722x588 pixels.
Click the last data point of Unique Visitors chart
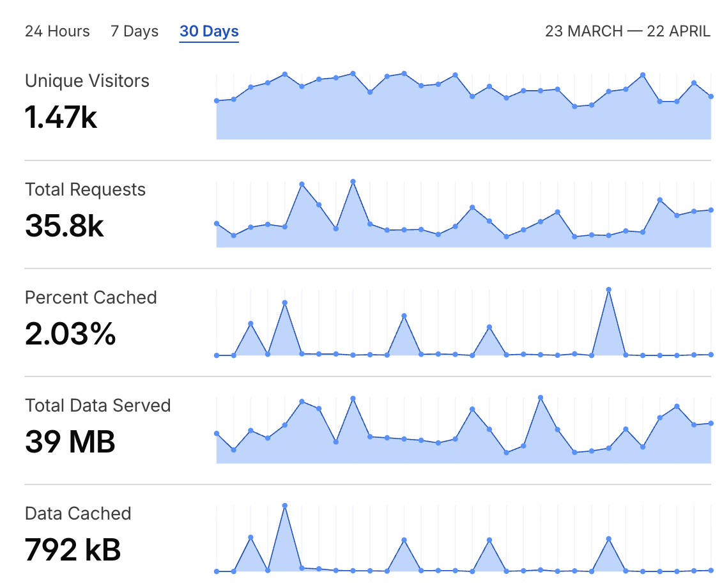point(711,97)
